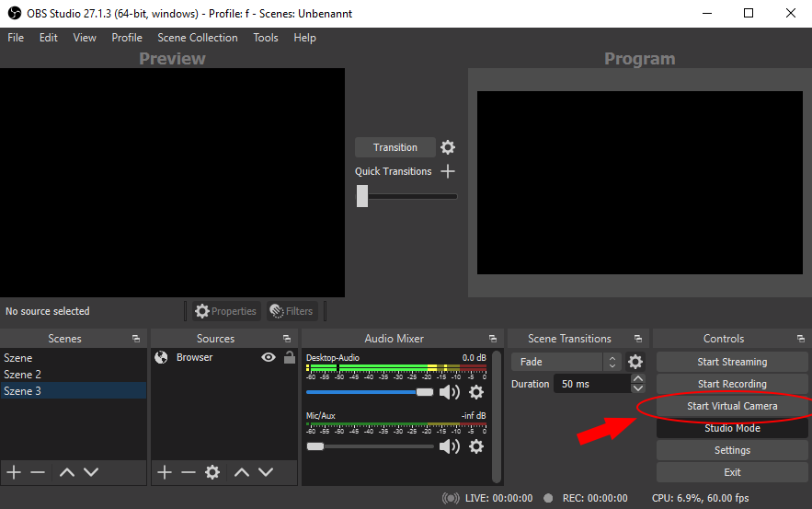Pop out the Scene Transitions dock
The width and height of the screenshot is (812, 509).
(x=638, y=339)
